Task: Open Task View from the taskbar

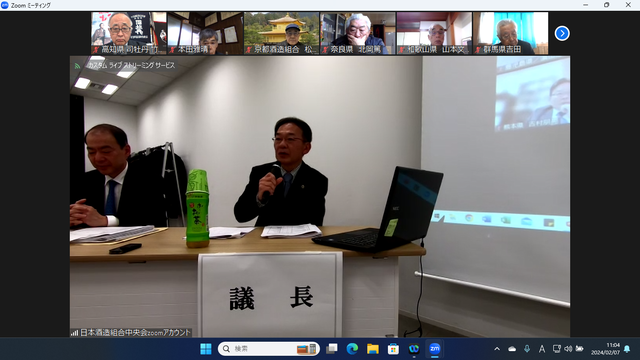Action: [x=332, y=349]
